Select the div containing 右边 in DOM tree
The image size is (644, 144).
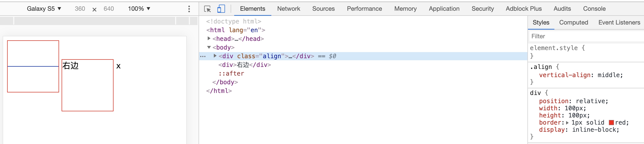click(x=244, y=65)
